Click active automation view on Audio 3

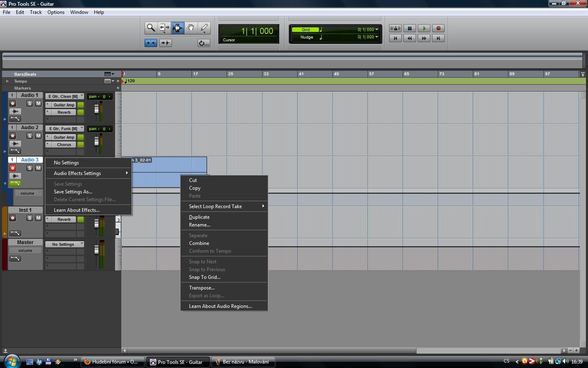point(15,183)
